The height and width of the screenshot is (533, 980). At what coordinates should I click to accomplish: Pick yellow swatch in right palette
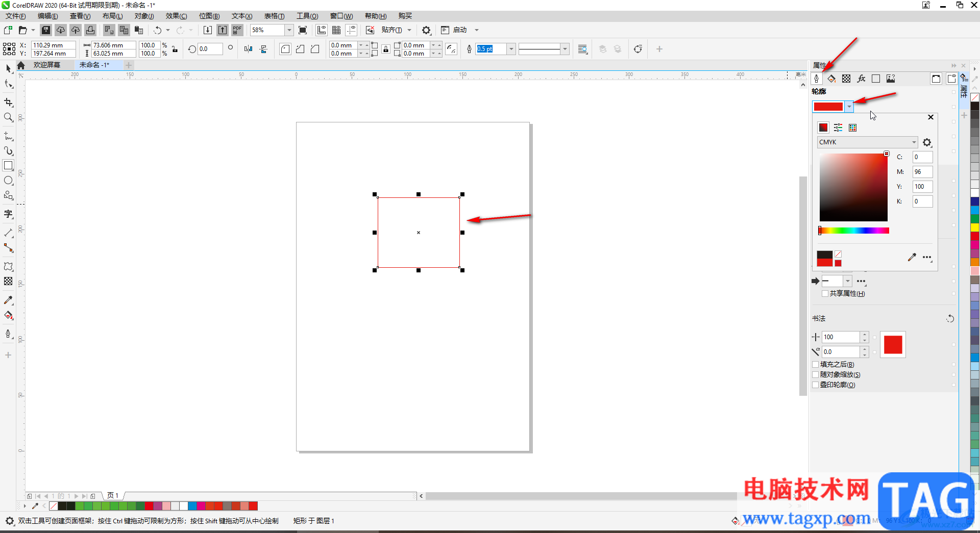tap(975, 227)
